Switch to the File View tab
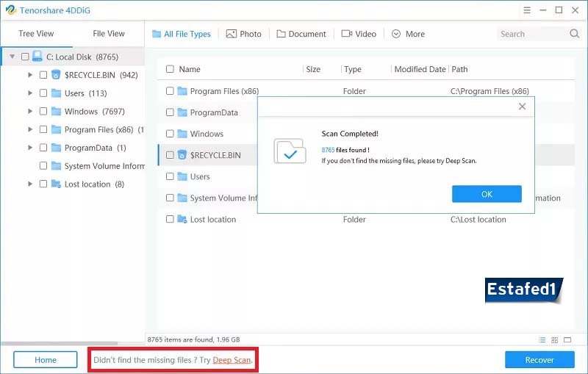 (109, 34)
